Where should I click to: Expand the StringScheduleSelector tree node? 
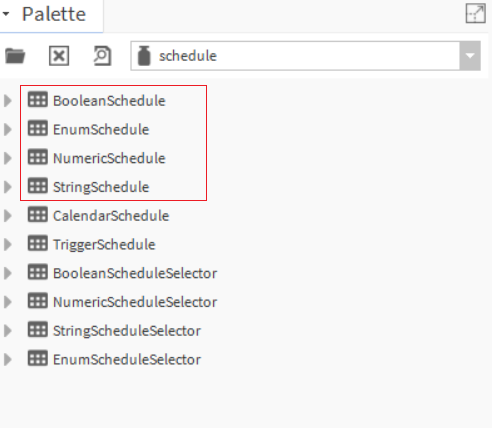click(x=7, y=331)
